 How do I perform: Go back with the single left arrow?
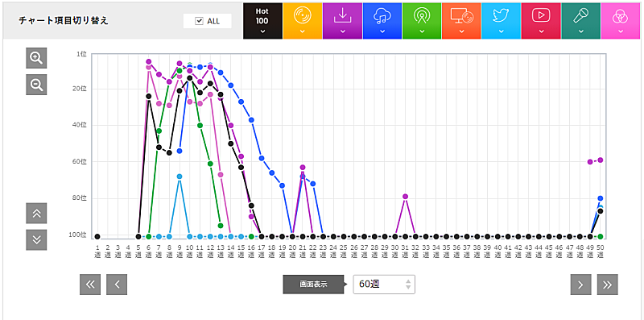pyautogui.click(x=117, y=285)
